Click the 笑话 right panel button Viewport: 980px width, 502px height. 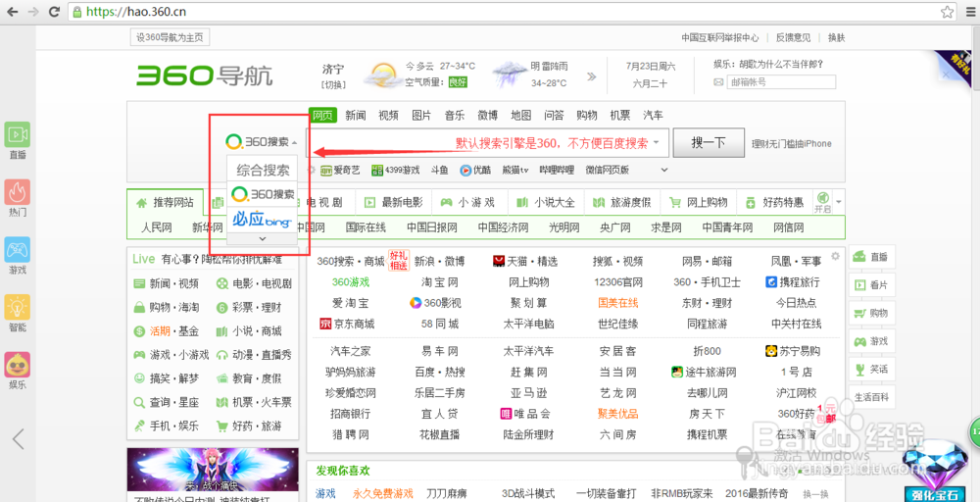[x=871, y=369]
